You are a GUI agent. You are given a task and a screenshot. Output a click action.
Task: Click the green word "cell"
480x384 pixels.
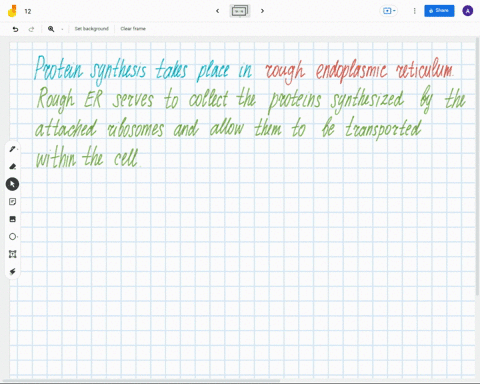pyautogui.click(x=125, y=157)
